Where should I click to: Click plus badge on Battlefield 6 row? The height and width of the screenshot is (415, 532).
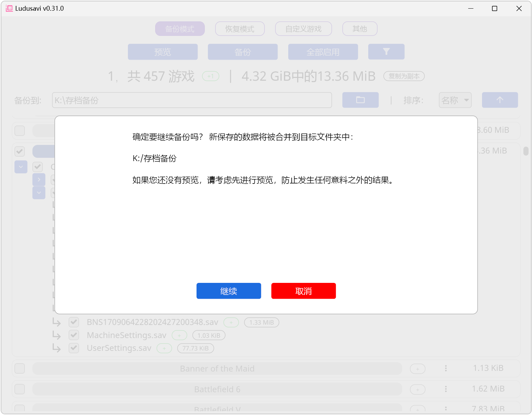[x=418, y=389]
